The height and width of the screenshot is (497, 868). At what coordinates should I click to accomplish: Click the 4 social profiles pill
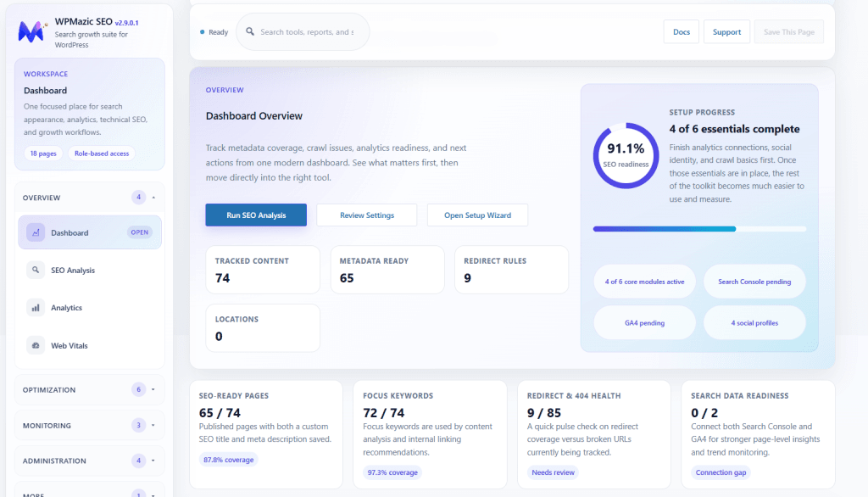pos(754,322)
